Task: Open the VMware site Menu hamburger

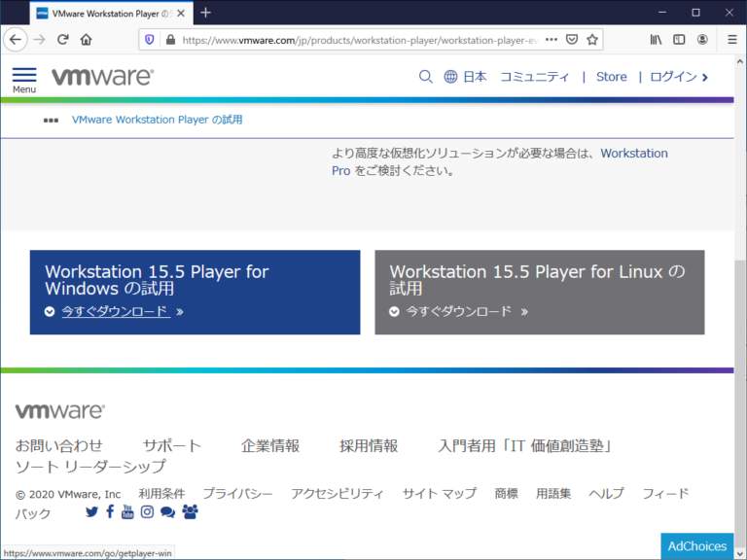Action: (x=24, y=80)
